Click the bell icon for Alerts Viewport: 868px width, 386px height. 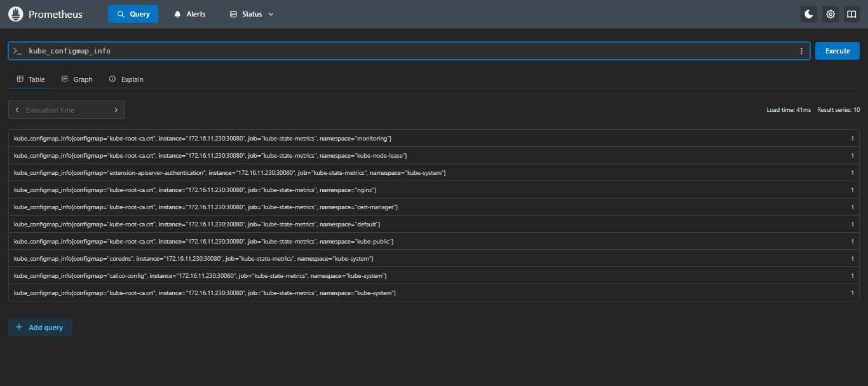tap(178, 14)
